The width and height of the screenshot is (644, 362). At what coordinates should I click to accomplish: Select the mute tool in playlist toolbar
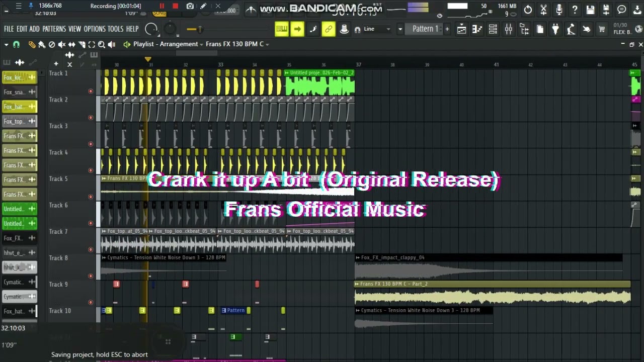tap(62, 44)
